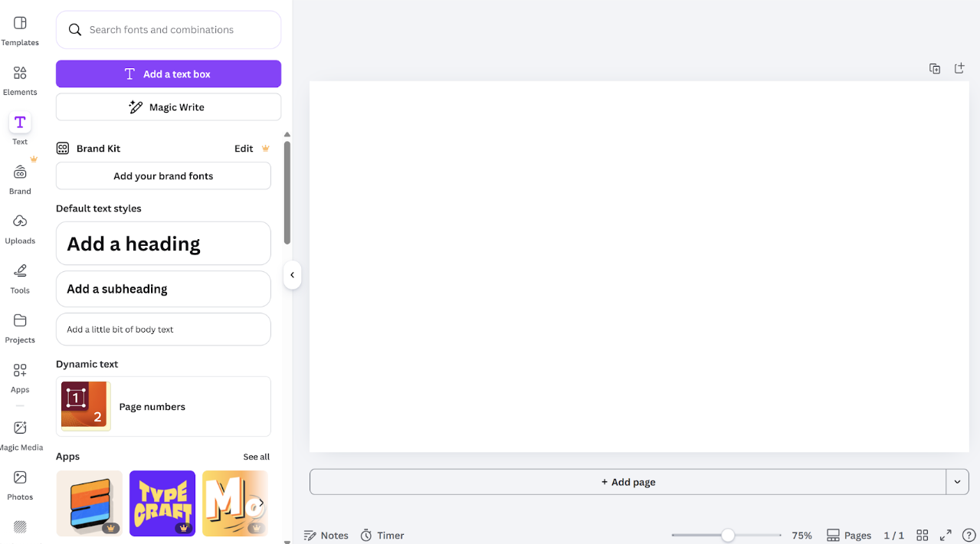Toggle the Pages thumbnail view
The width and height of the screenshot is (980, 544).
849,535
